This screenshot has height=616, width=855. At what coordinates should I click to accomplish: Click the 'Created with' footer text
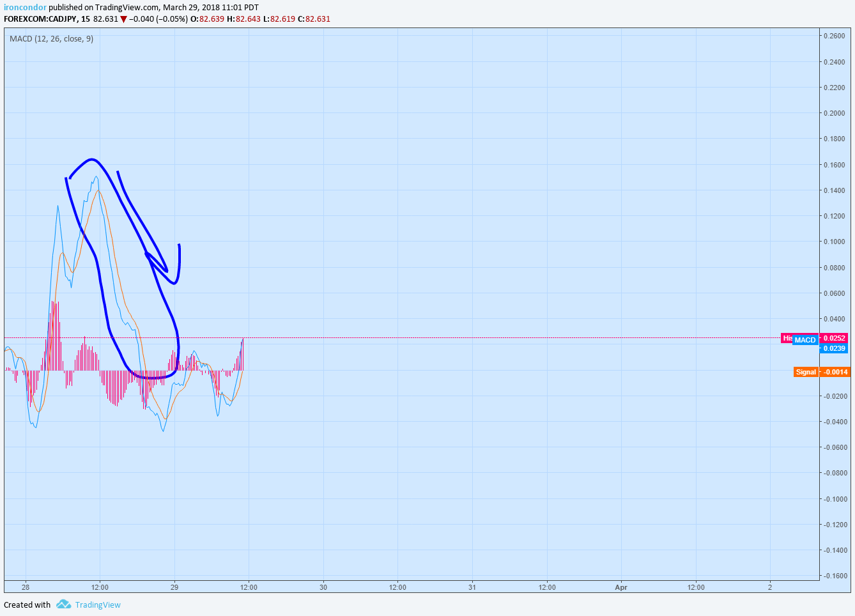[27, 604]
